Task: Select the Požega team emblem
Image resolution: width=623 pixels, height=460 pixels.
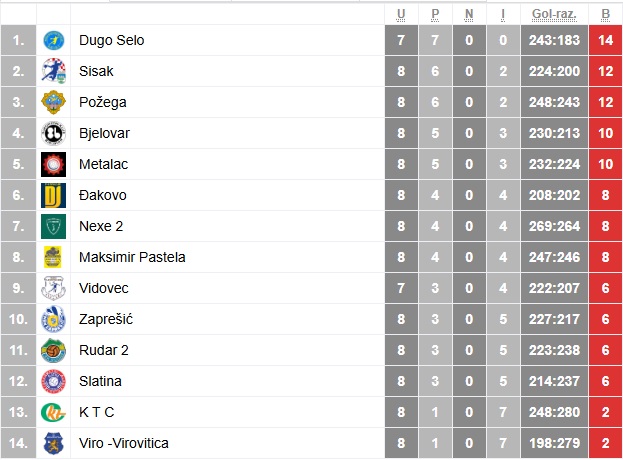Action: [x=53, y=102]
